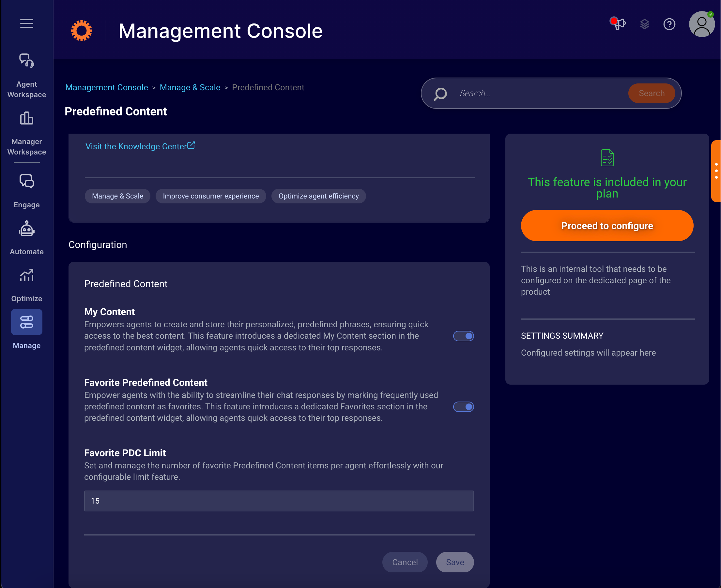Toggle the Favorite Predefined Content switch
721x588 pixels.
coord(464,406)
